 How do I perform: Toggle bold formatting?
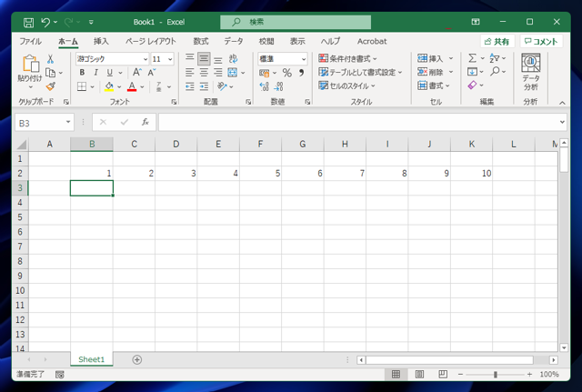click(x=82, y=73)
